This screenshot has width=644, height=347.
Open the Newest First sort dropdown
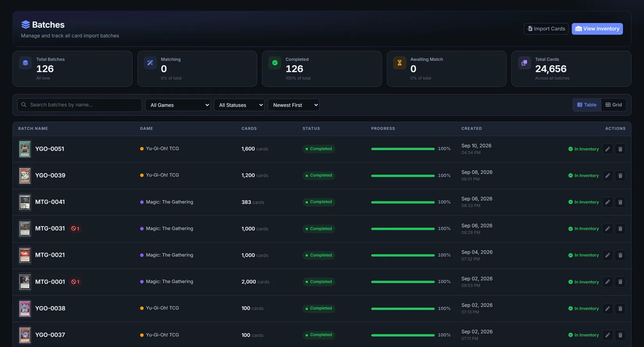coord(294,105)
